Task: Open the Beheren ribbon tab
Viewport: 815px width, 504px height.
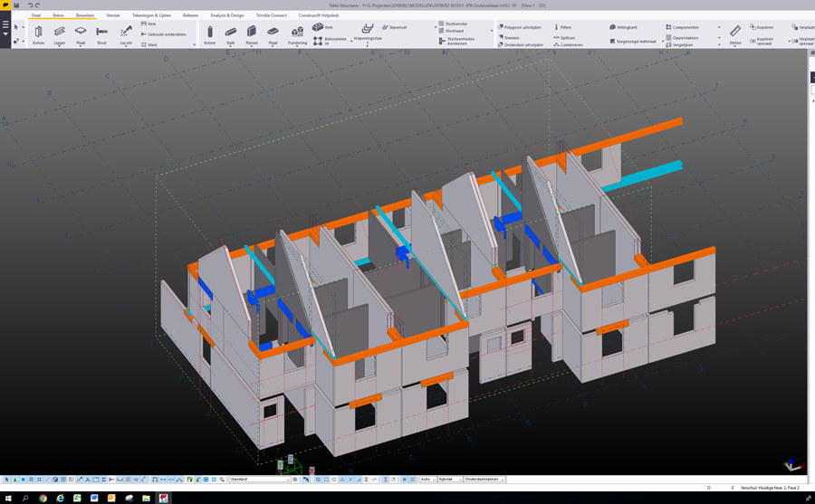Action: click(190, 15)
